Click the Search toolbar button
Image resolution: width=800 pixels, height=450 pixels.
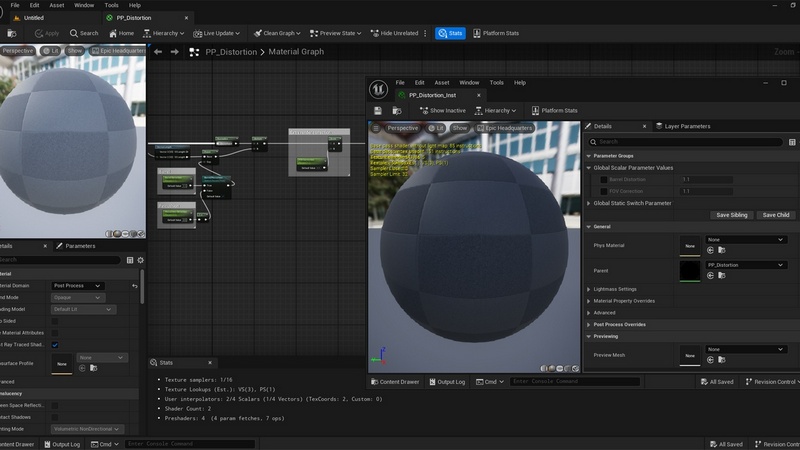tap(84, 33)
